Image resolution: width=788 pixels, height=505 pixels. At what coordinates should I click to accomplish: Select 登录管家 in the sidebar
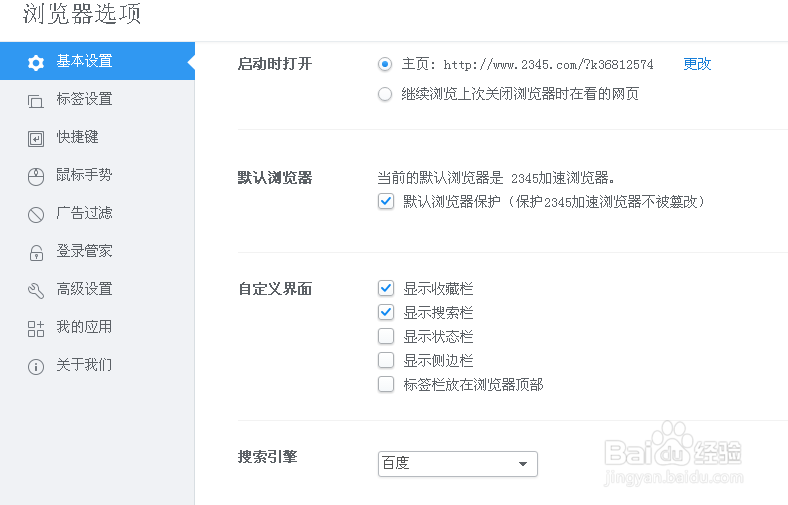point(97,251)
